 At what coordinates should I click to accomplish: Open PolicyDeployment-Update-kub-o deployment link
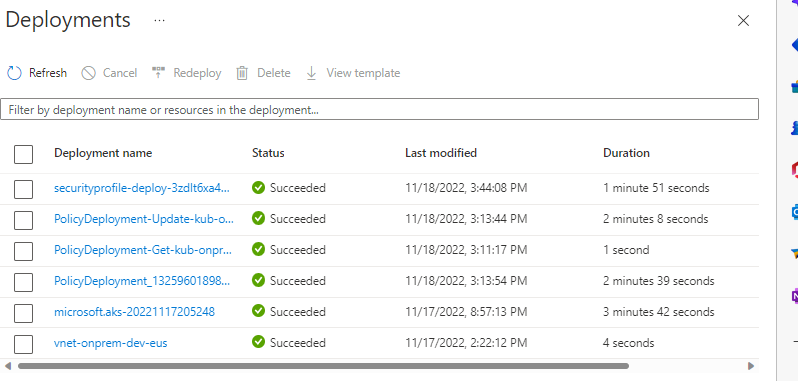tap(144, 219)
